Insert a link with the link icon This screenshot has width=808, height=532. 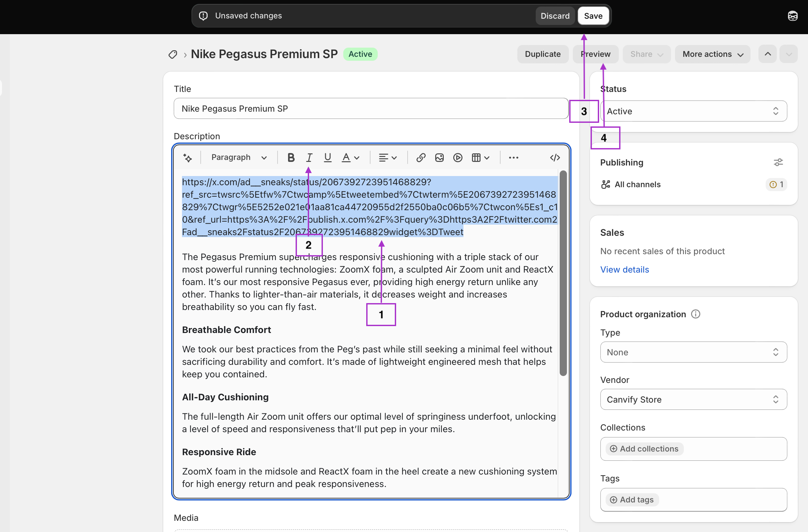[x=421, y=158]
